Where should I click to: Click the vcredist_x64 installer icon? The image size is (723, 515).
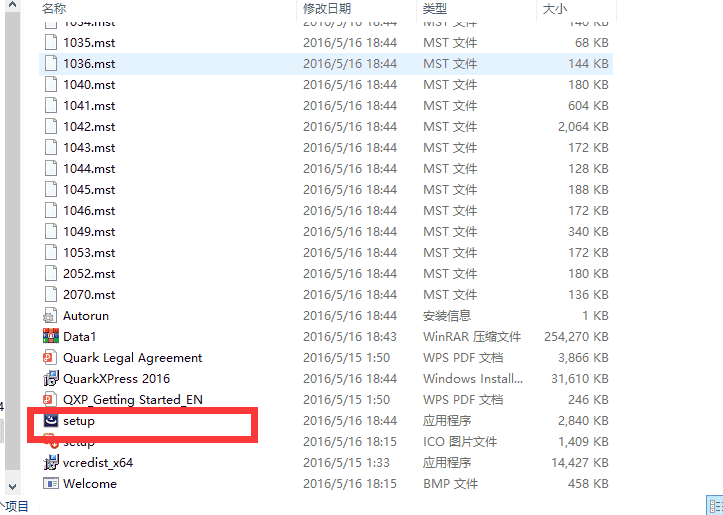tap(51, 462)
